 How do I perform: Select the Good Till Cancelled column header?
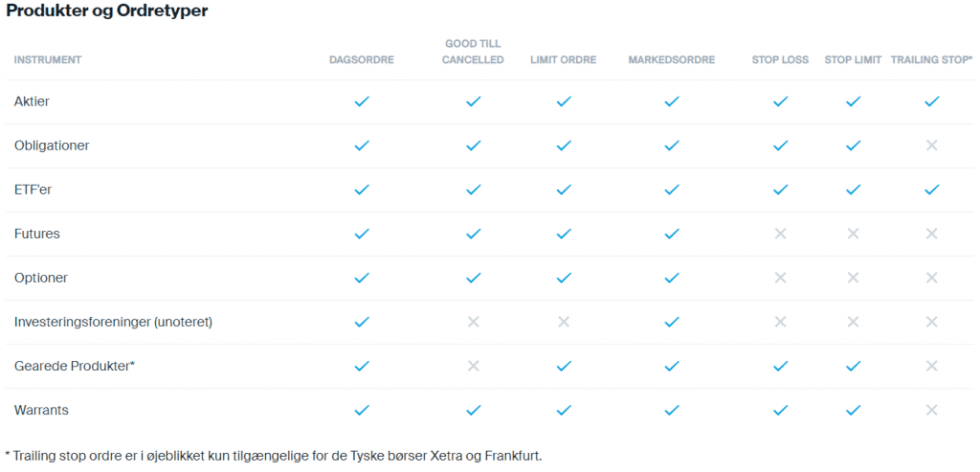click(474, 52)
